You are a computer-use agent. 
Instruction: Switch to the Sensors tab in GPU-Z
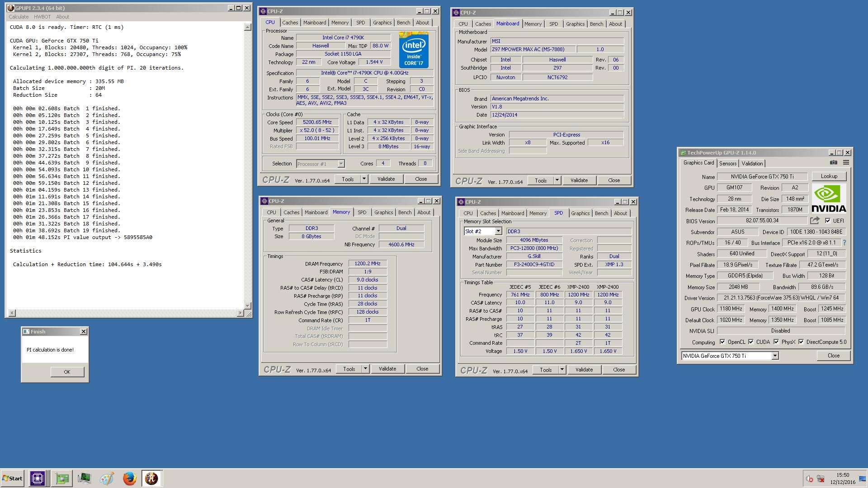click(x=728, y=164)
